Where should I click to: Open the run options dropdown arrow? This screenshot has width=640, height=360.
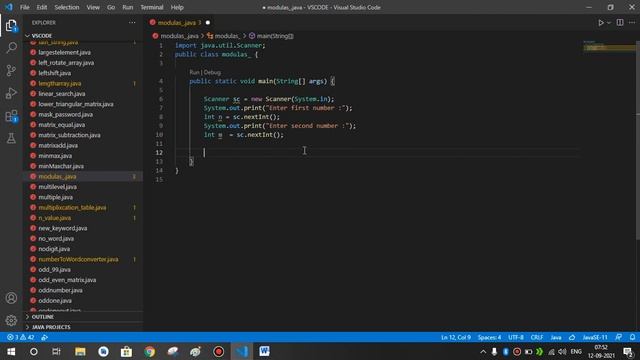(609, 23)
